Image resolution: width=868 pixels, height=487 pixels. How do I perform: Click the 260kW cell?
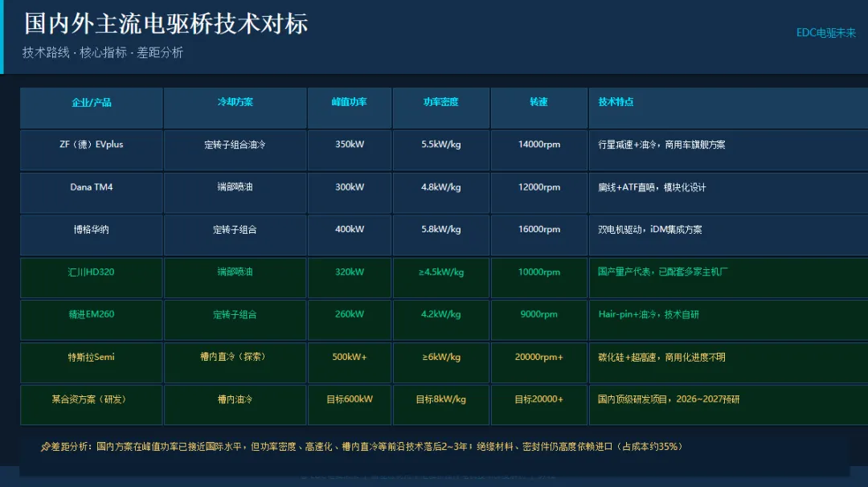coord(350,320)
